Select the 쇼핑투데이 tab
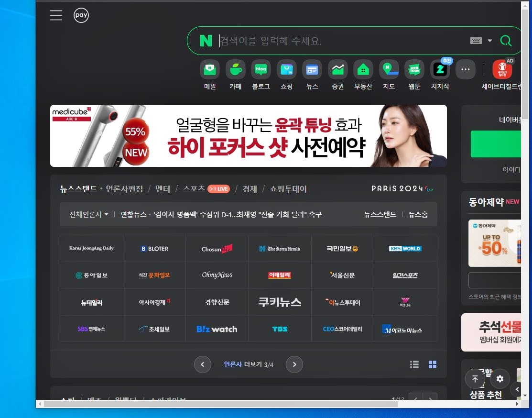This screenshot has width=532, height=418. [288, 189]
